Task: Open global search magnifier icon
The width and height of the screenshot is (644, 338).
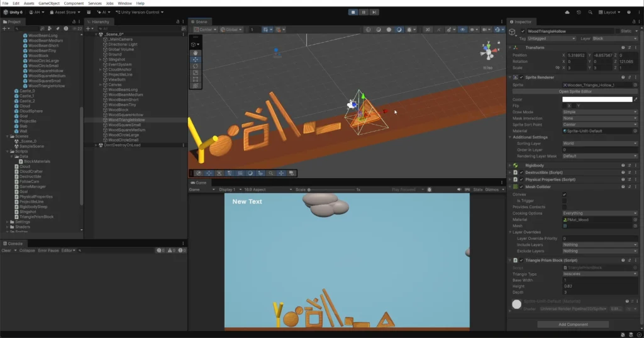Action: tap(590, 13)
